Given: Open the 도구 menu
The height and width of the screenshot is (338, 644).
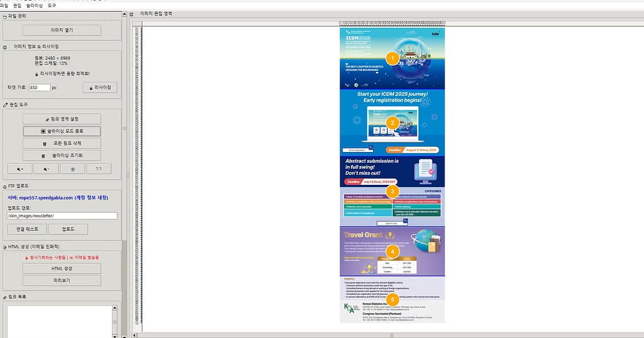Looking at the screenshot, I should point(52,6).
